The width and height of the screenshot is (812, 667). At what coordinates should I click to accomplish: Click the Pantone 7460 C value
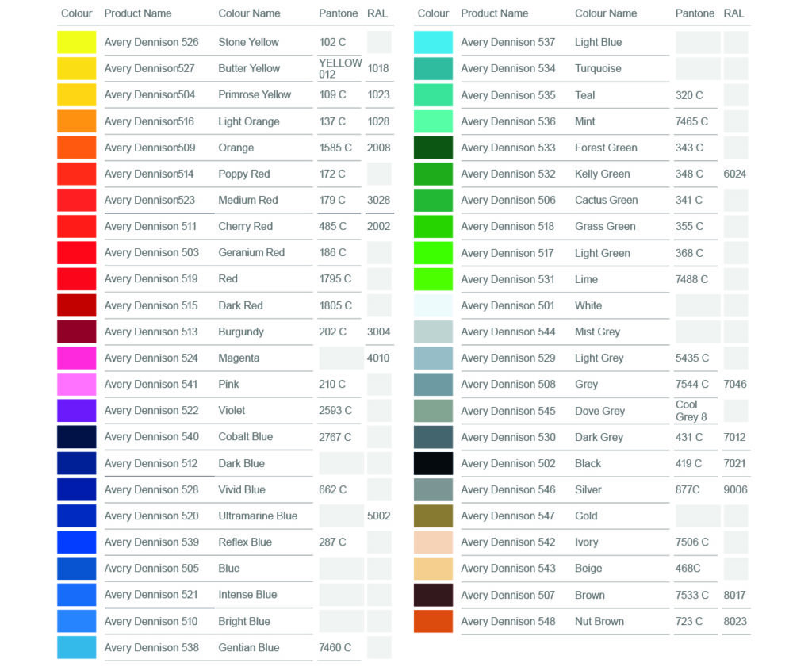[x=335, y=647]
